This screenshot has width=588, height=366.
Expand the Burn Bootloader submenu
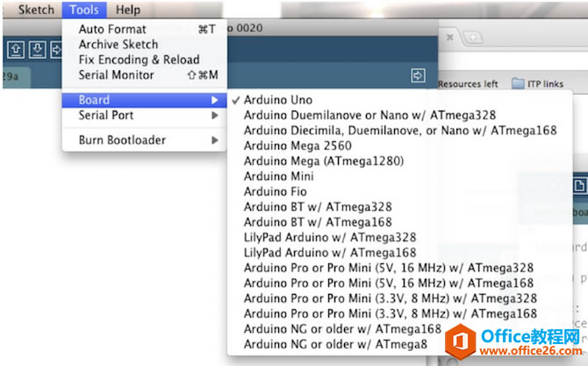145,140
